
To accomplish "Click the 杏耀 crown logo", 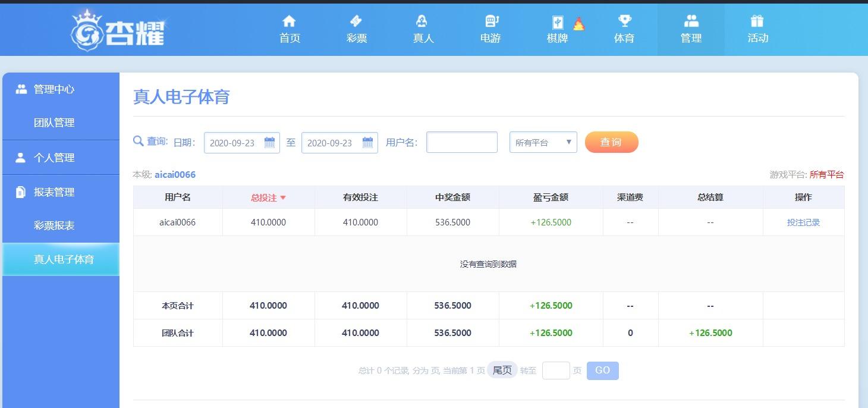I will click(x=118, y=31).
